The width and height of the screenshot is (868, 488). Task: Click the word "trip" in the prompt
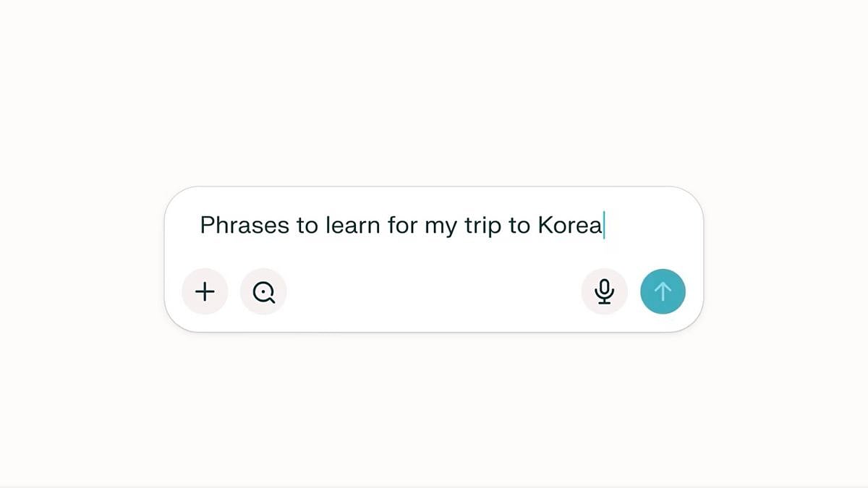click(480, 226)
